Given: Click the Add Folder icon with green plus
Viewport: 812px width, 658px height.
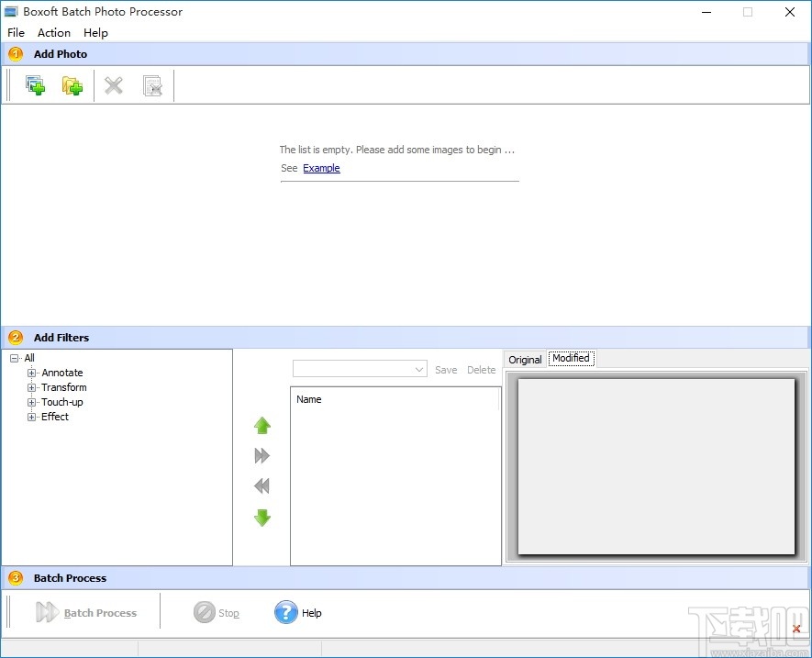Looking at the screenshot, I should click(72, 85).
